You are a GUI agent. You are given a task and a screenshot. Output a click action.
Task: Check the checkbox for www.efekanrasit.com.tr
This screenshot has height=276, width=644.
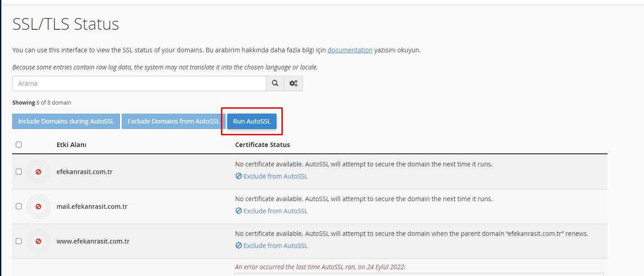18,241
